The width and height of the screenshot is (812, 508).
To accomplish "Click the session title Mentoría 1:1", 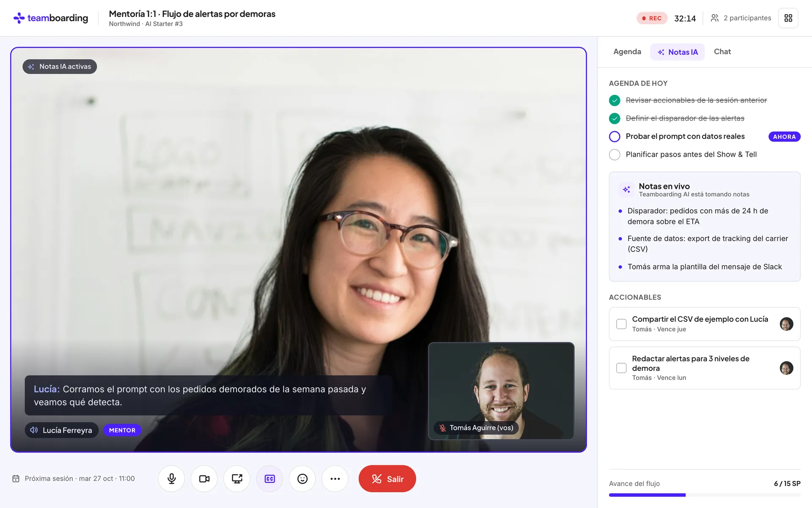I will 192,14.
